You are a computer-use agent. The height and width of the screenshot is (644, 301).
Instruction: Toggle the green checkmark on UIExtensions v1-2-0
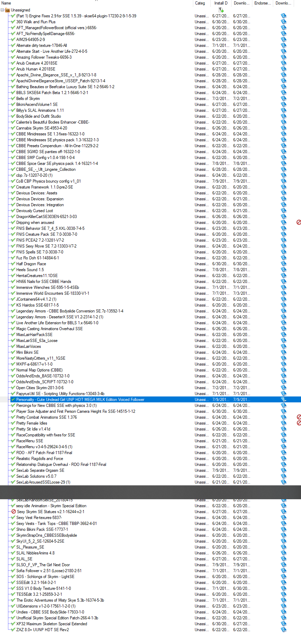pos(13,606)
